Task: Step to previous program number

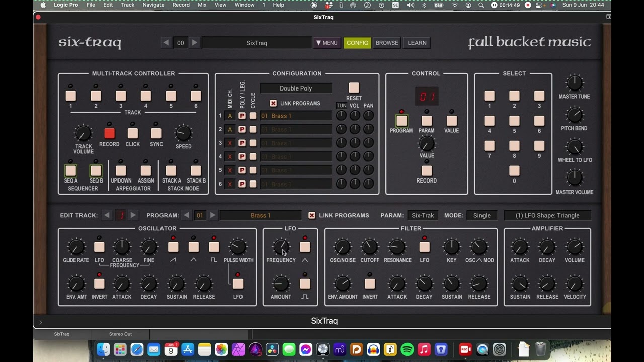Action: coord(186,215)
